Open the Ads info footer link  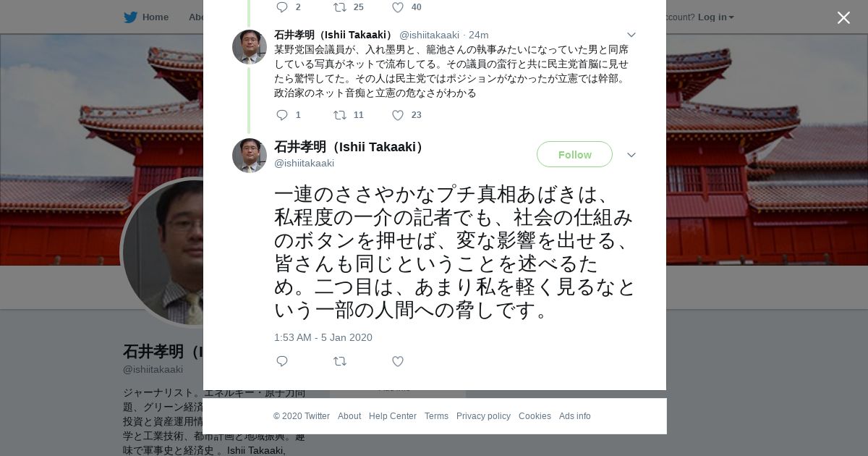pos(575,416)
